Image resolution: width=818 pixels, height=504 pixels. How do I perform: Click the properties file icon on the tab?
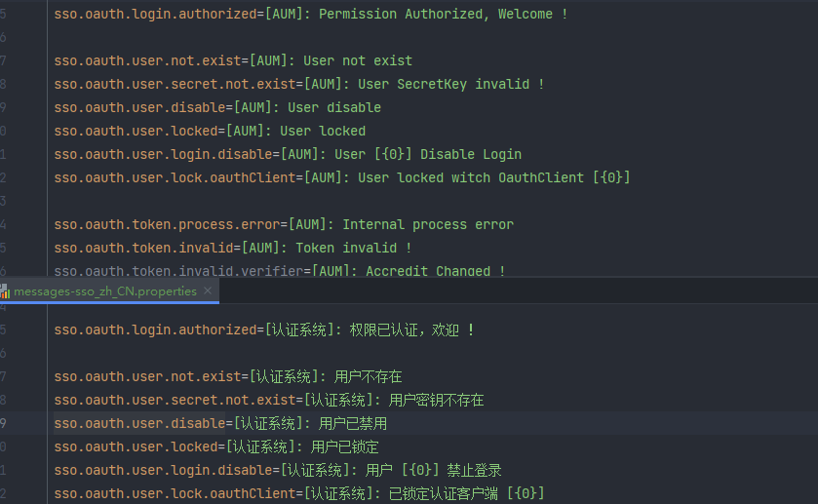[5, 291]
